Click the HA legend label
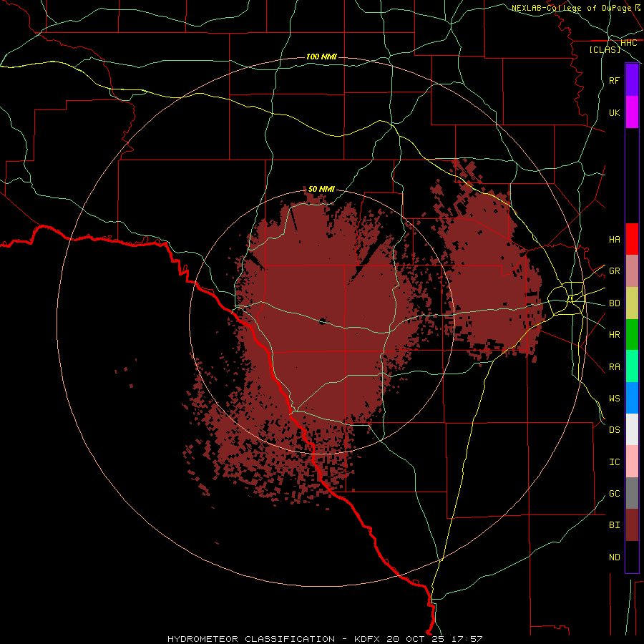644x644 pixels. pos(614,239)
